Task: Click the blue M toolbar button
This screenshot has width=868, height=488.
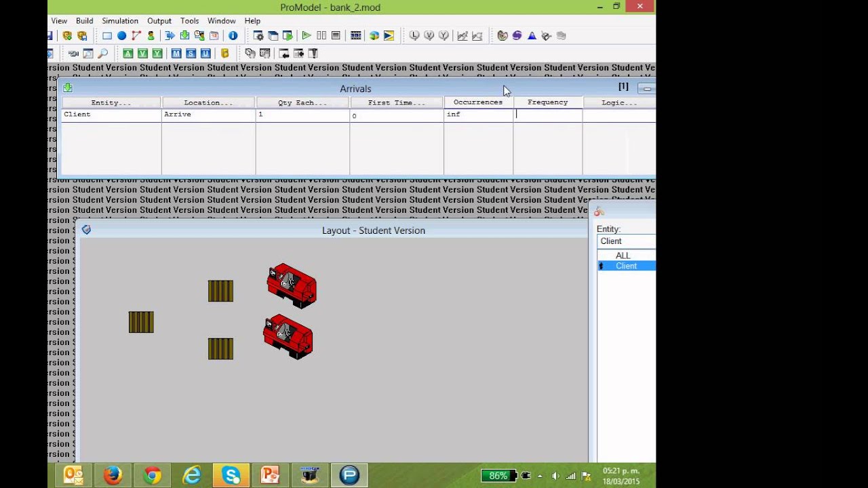Action: pos(176,54)
